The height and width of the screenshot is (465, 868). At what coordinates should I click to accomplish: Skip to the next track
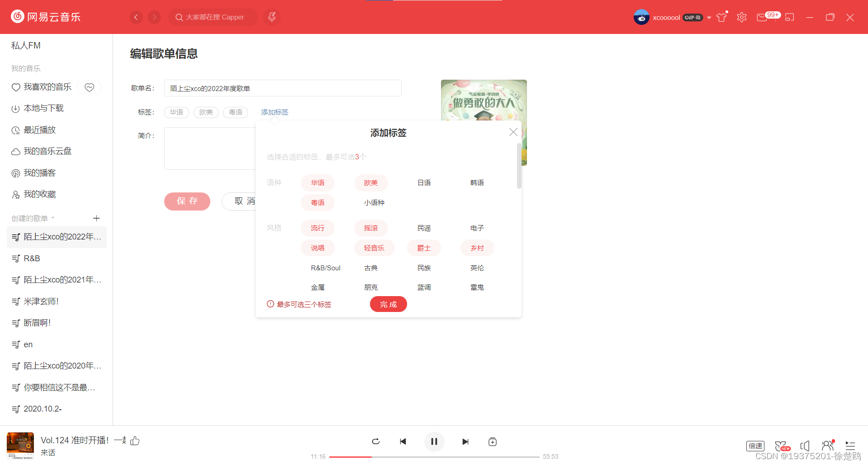pos(465,441)
